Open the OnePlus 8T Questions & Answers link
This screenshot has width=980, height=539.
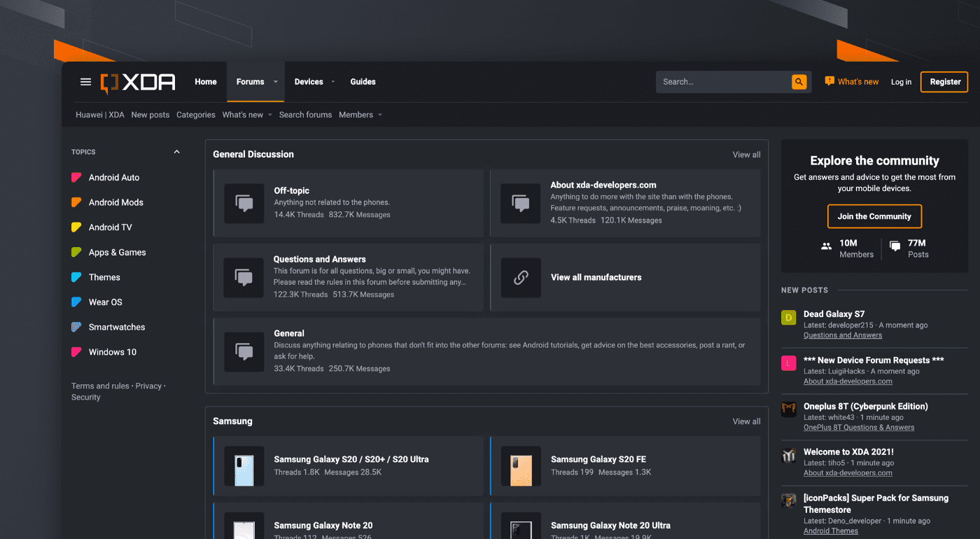click(x=859, y=427)
